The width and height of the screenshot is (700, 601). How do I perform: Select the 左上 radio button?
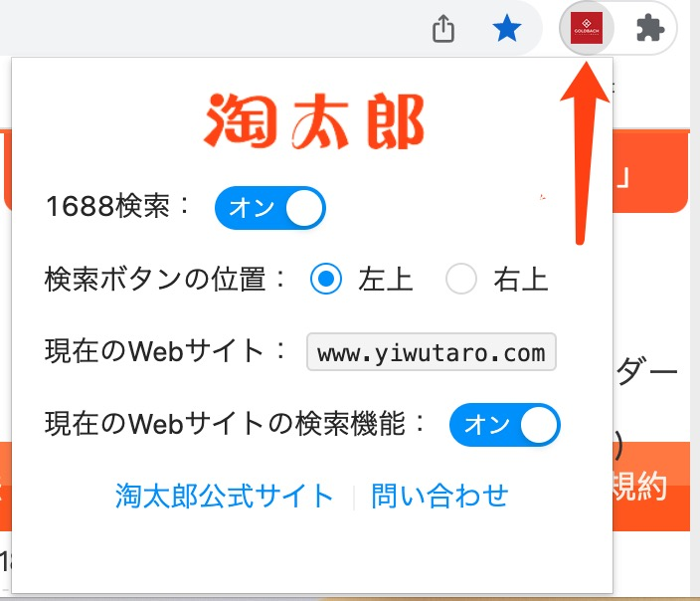click(326, 279)
